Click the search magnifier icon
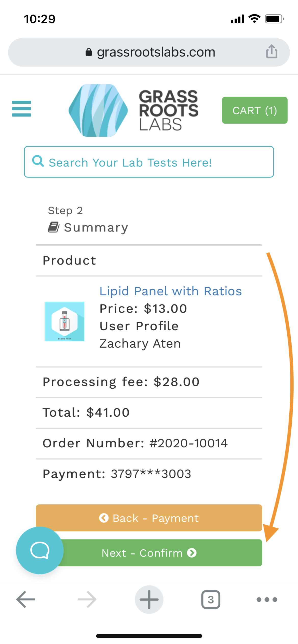Viewport: 298px width, 644px height. [x=38, y=161]
